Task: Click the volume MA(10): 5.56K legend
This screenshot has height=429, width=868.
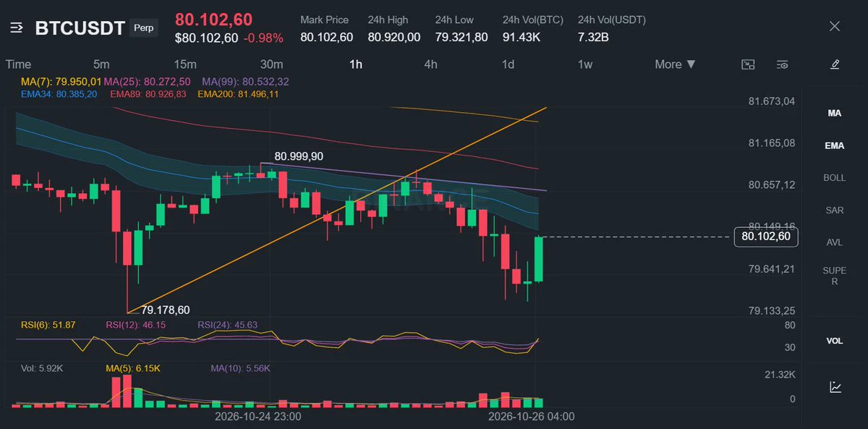Action: click(240, 368)
